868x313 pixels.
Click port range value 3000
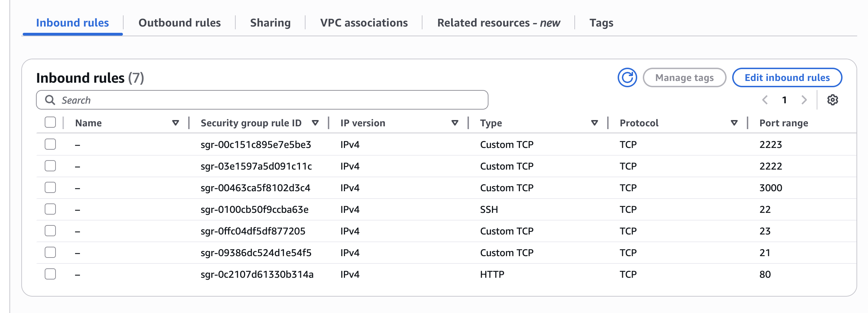(x=771, y=188)
